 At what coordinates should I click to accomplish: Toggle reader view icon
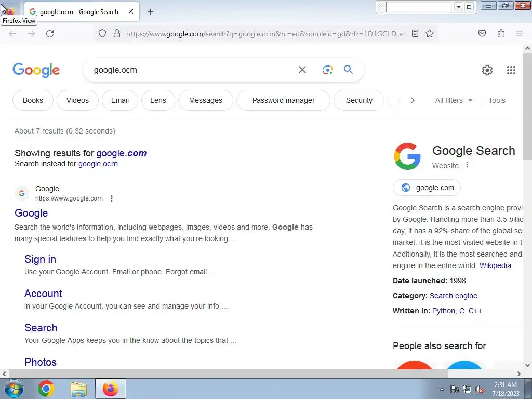(415, 33)
